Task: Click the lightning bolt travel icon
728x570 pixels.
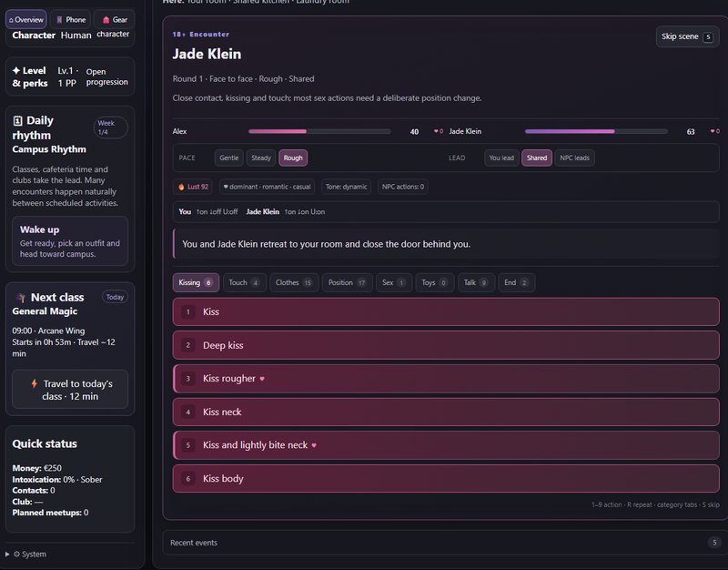Action: [x=34, y=383]
